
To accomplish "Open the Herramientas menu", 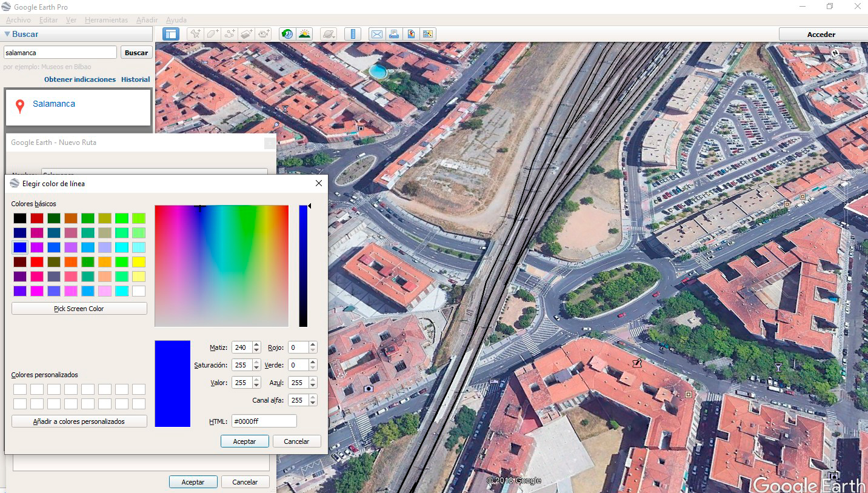I will pos(106,20).
